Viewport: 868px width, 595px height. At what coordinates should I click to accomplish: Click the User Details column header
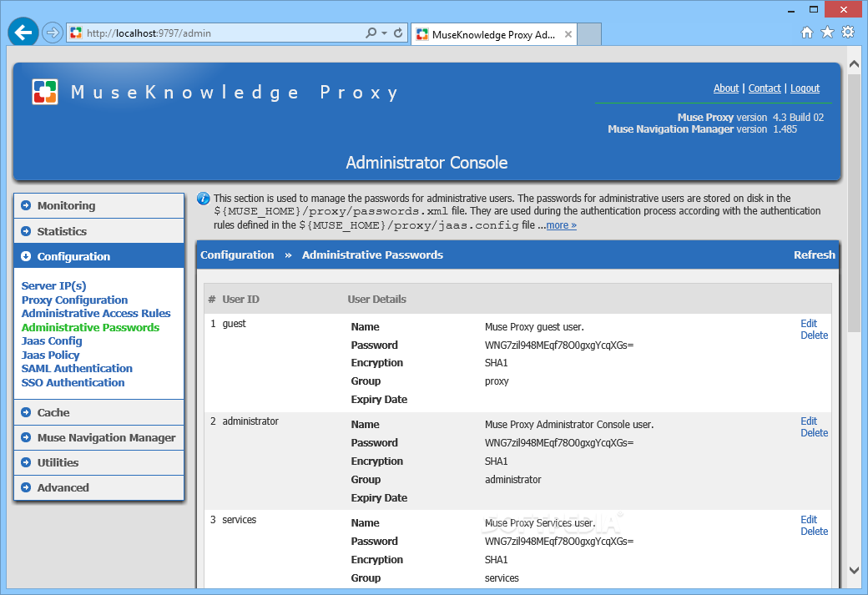point(377,300)
